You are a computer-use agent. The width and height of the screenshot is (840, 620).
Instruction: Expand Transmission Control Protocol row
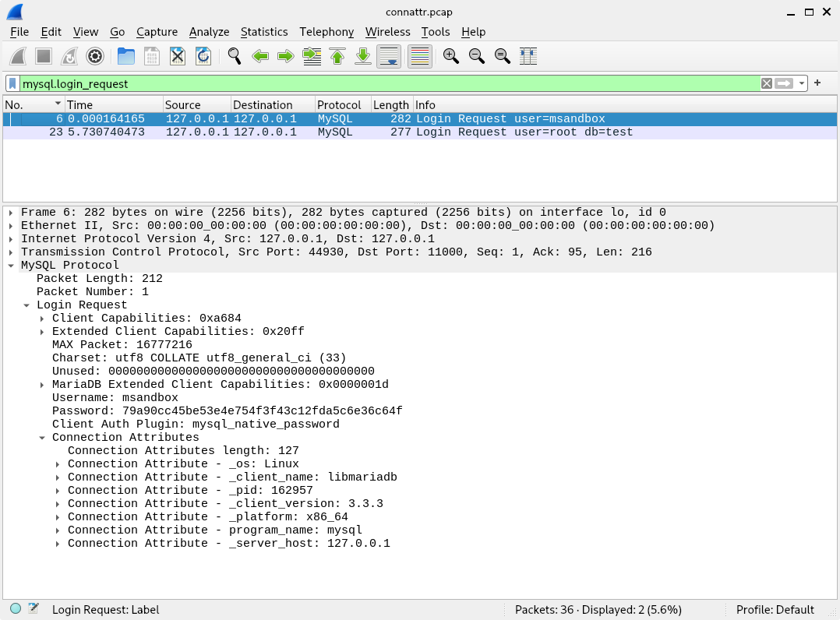[x=11, y=252]
